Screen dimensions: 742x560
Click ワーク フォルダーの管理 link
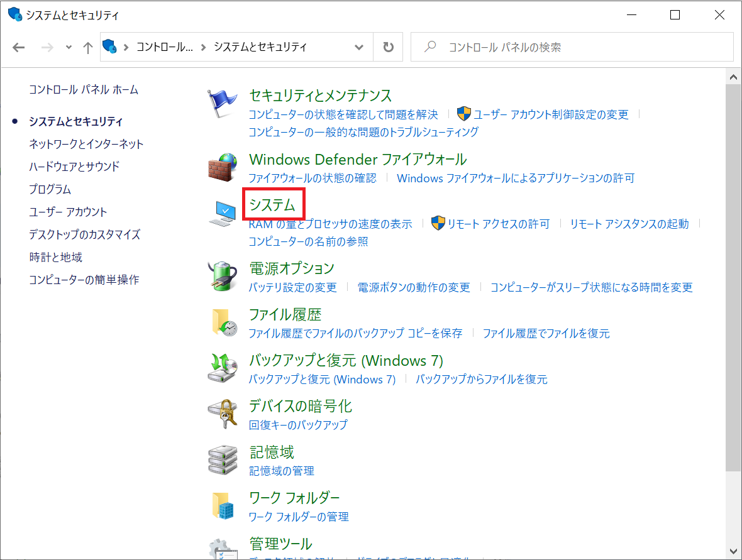click(x=299, y=517)
